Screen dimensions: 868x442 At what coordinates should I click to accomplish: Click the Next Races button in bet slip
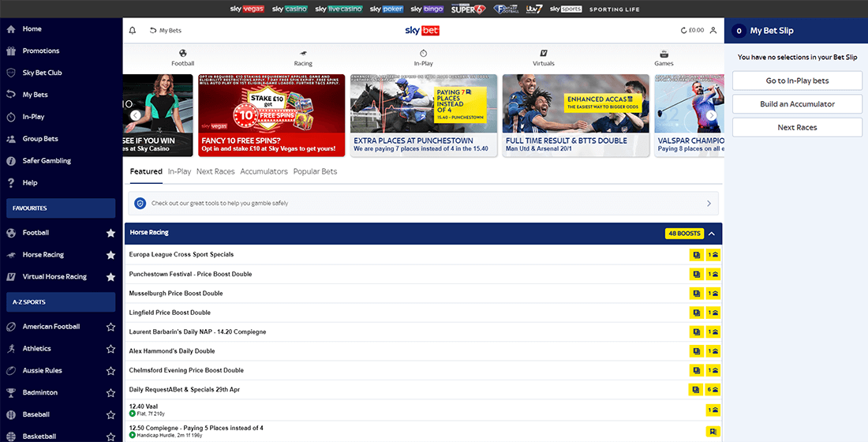pyautogui.click(x=797, y=127)
